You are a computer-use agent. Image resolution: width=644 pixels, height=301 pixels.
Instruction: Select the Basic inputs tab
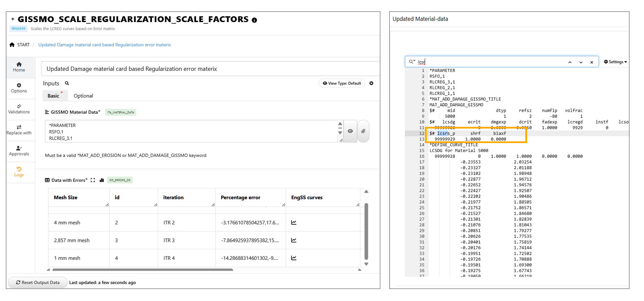tap(53, 96)
